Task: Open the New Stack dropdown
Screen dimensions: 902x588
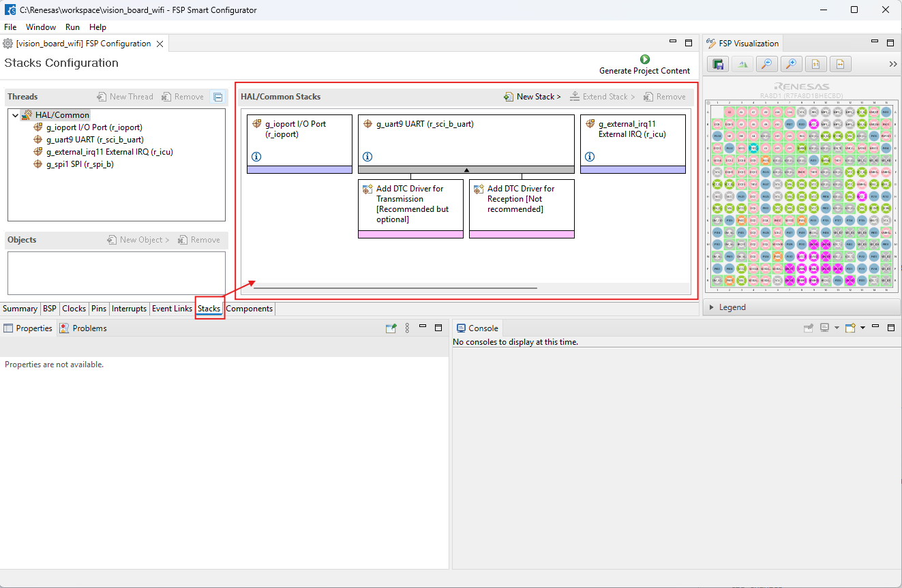Action: tap(532, 97)
